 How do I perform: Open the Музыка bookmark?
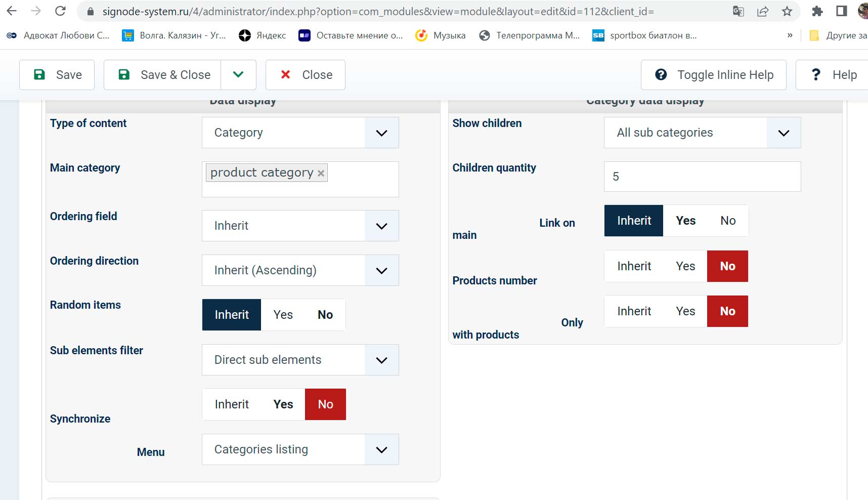441,35
